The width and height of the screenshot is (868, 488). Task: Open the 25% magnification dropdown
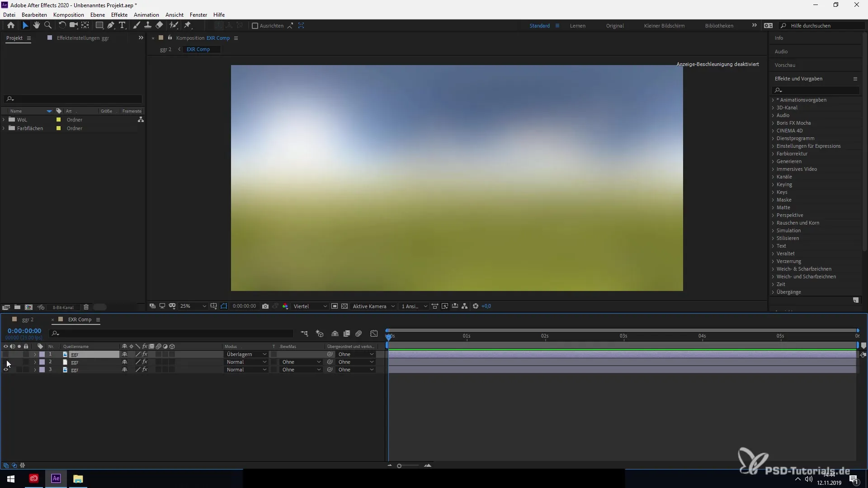click(193, 306)
